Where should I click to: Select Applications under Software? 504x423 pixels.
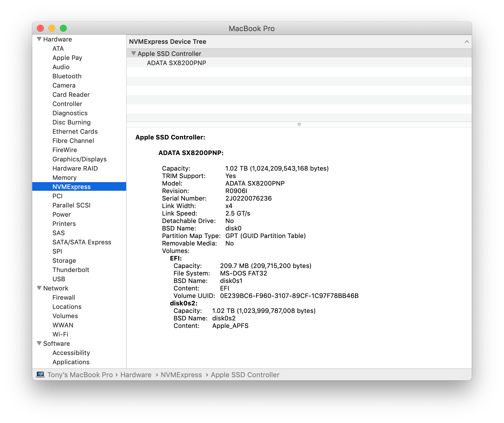(71, 362)
